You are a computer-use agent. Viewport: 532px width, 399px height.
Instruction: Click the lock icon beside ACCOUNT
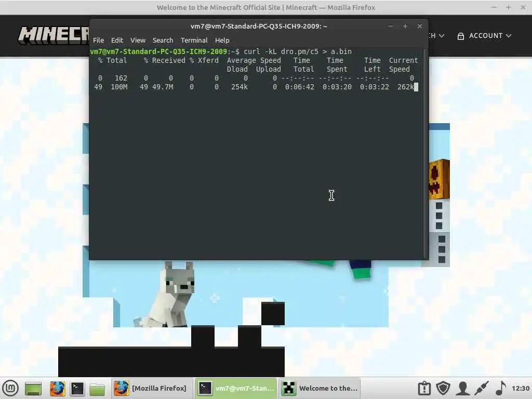point(461,36)
